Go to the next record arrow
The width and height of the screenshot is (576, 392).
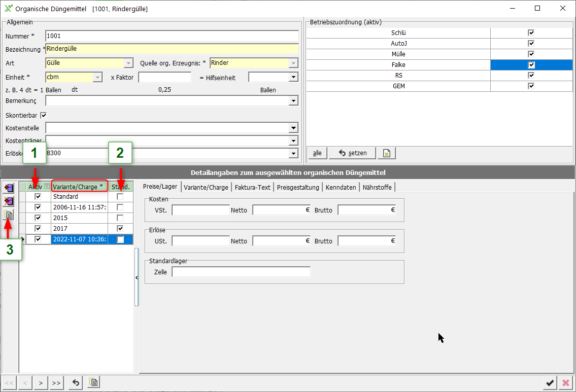point(41,382)
